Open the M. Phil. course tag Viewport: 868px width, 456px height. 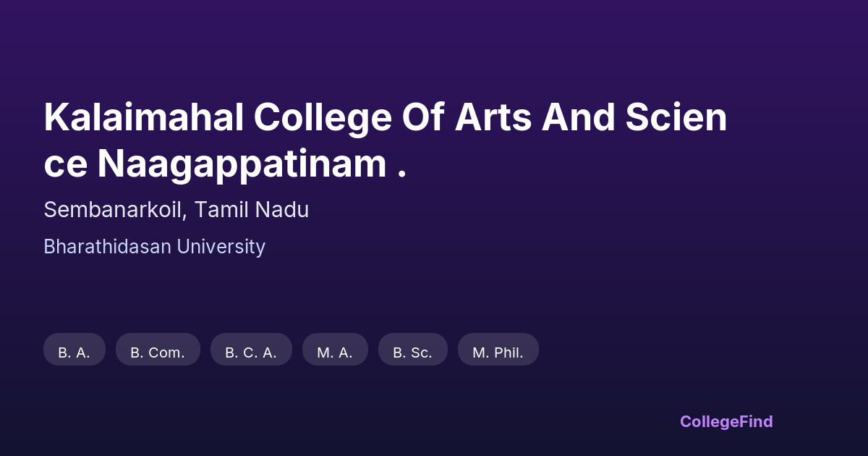[498, 352]
